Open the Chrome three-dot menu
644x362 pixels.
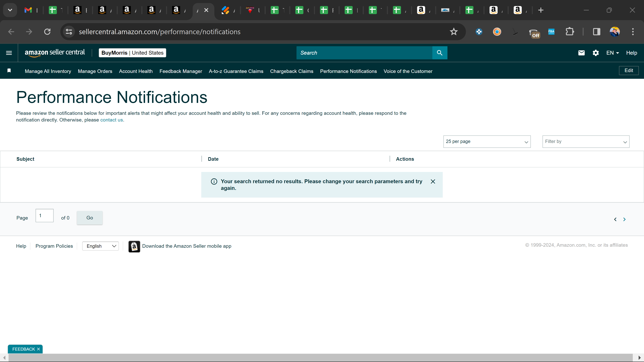[x=633, y=32]
